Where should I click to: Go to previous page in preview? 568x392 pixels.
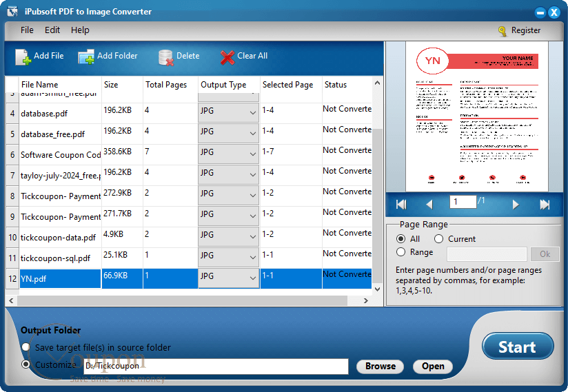coord(429,205)
